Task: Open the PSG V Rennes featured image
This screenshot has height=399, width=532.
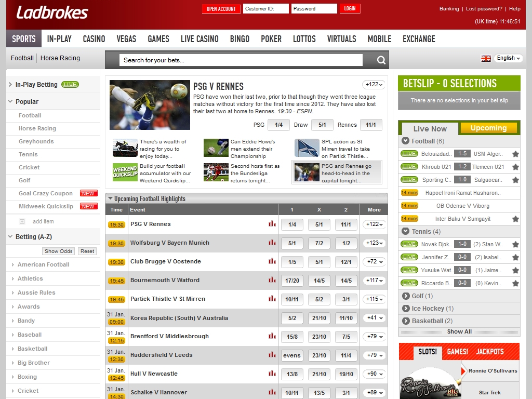Action: click(x=150, y=105)
